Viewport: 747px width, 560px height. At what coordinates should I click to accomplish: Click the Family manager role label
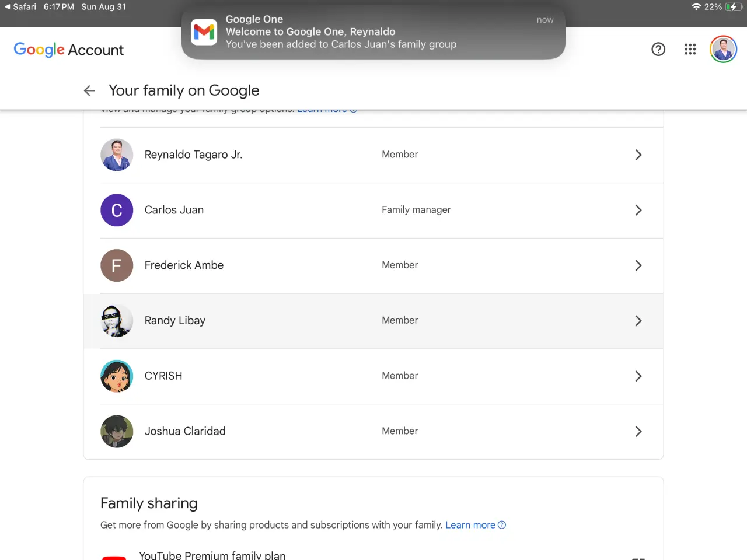pos(416,210)
